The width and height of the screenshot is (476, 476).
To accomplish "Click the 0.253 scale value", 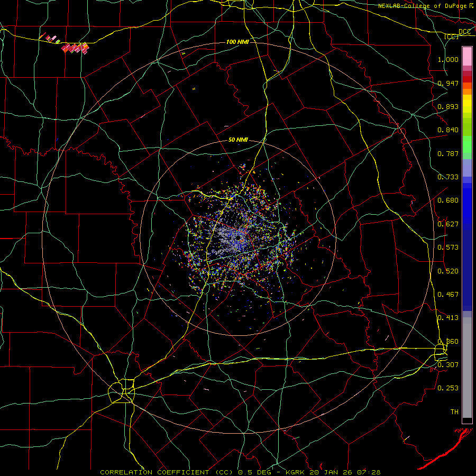I will coord(448,388).
